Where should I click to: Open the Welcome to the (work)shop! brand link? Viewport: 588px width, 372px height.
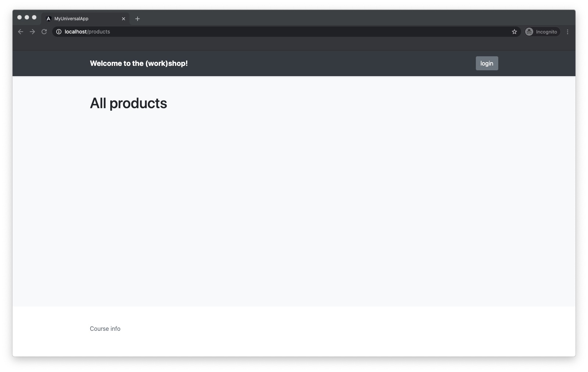pos(139,63)
